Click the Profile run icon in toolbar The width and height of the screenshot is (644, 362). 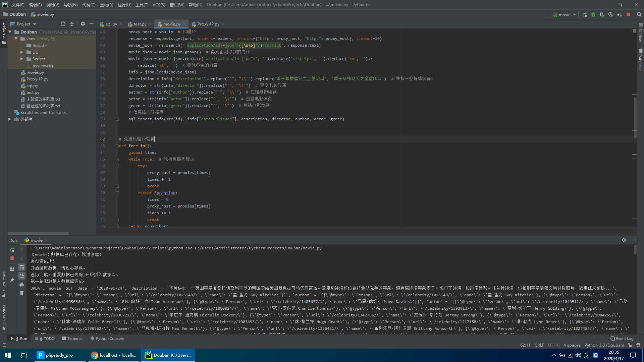pyautogui.click(x=611, y=15)
